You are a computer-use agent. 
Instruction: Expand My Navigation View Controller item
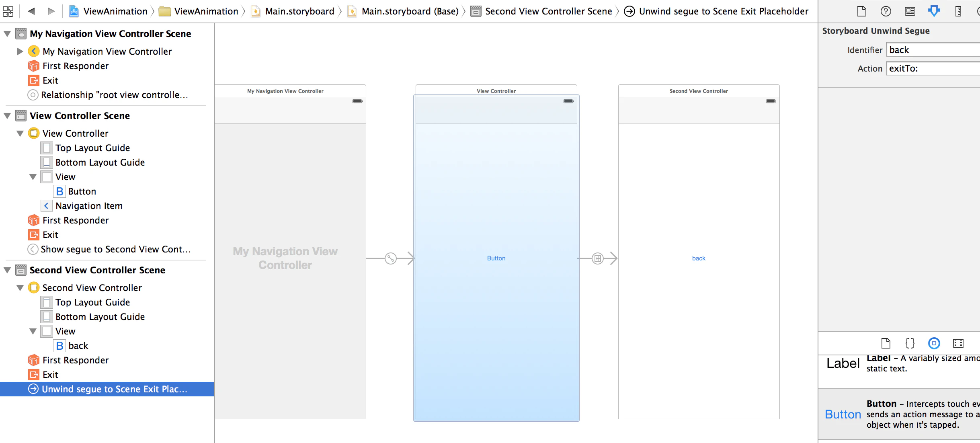(20, 51)
